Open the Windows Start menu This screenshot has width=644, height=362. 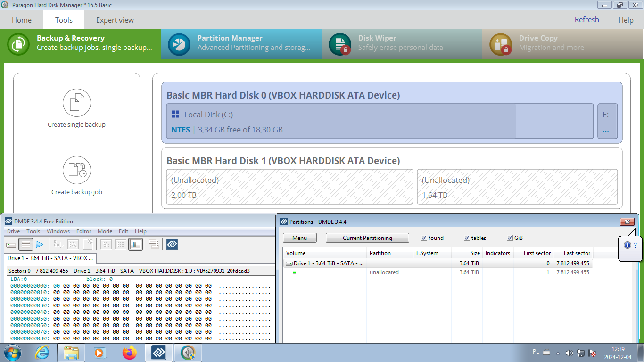13,353
